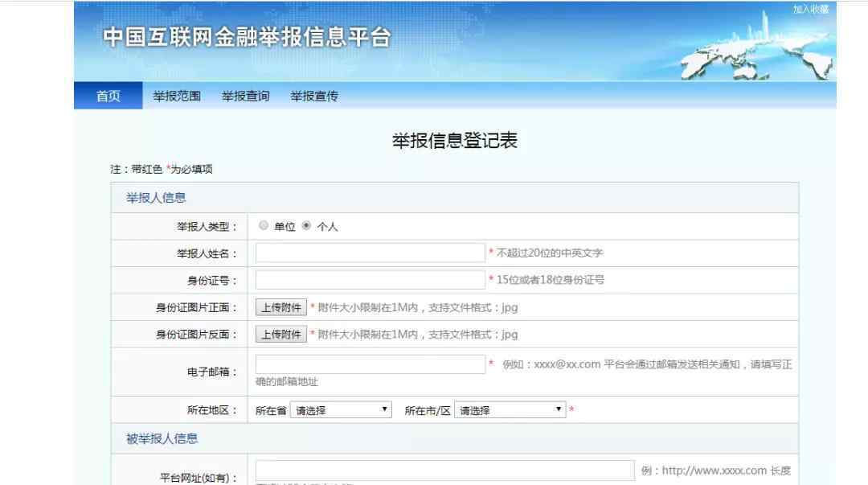Go to the 举报范围 tab
This screenshot has width=868, height=485.
click(177, 96)
